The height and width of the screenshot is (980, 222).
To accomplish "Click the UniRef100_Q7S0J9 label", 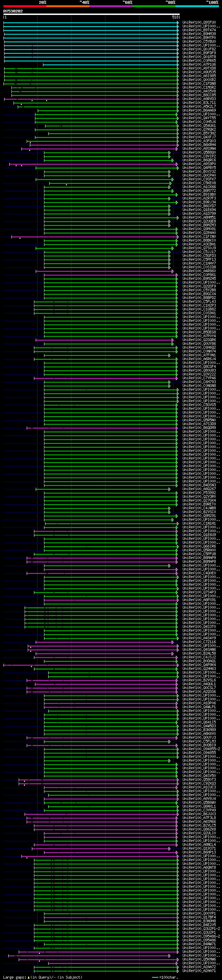I will tap(199, 248).
